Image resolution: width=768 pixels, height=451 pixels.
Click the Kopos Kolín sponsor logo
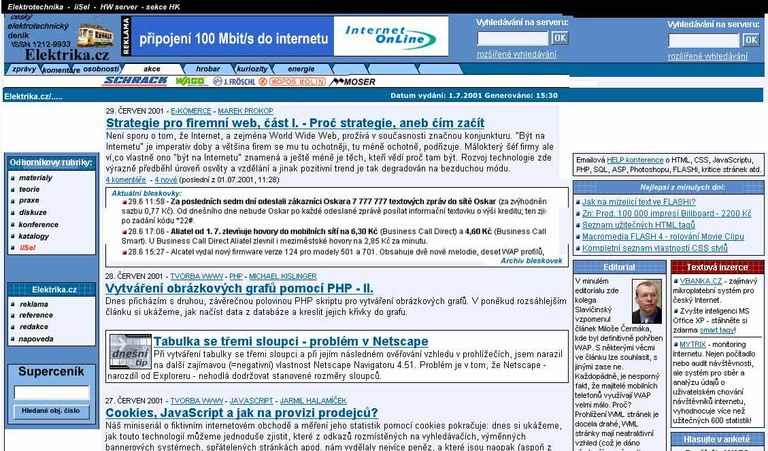click(292, 81)
